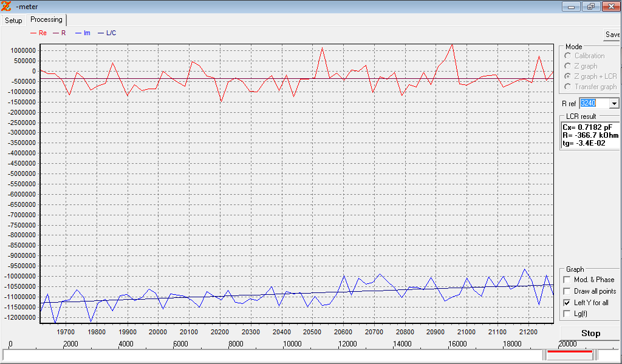Image resolution: width=622 pixels, height=364 pixels.
Task: Click the Save button
Action: pos(612,35)
